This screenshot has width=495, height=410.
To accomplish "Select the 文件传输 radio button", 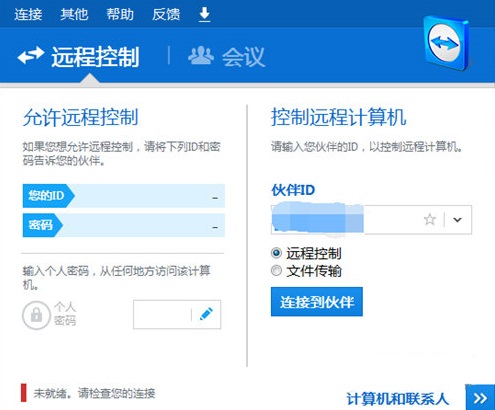I will coord(276,270).
